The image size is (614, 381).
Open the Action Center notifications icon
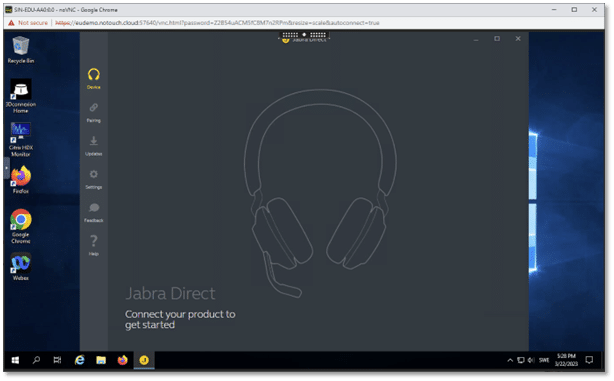click(589, 361)
